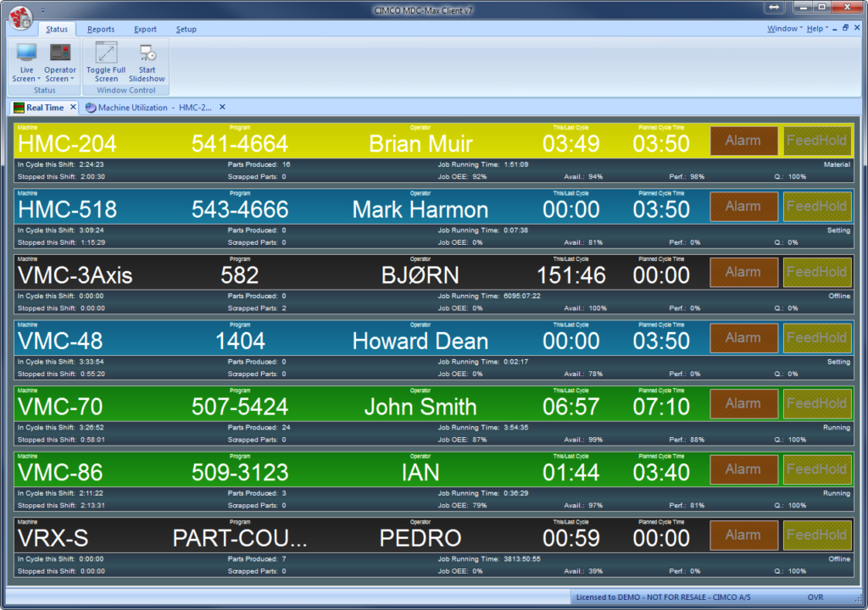Click program number 541-4664
Image resolution: width=868 pixels, height=610 pixels.
coord(240,144)
